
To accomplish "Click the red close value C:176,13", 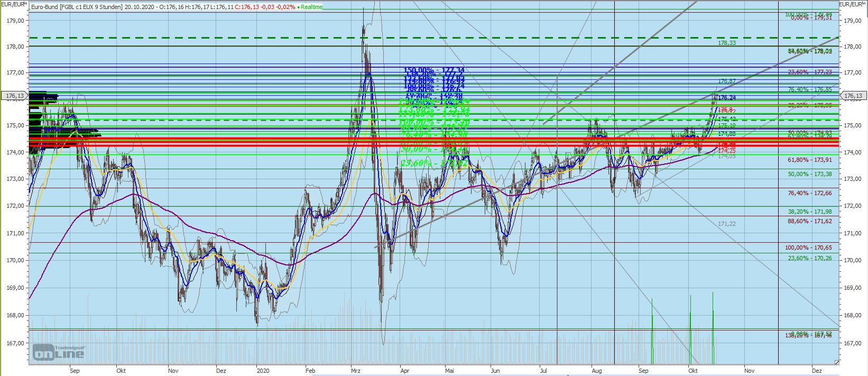I will click(246, 7).
